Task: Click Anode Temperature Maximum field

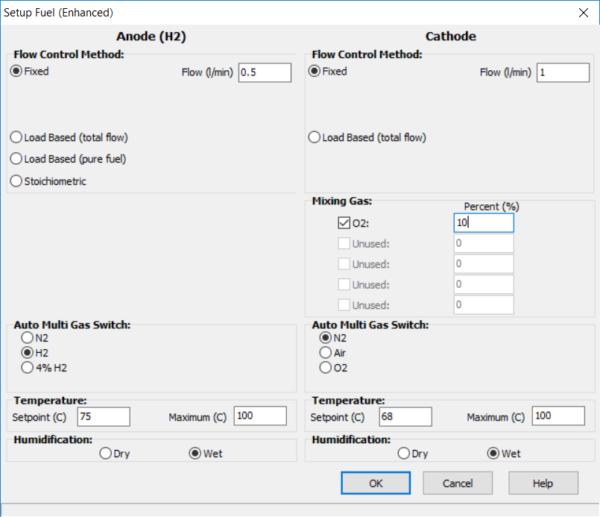Action: point(260,416)
